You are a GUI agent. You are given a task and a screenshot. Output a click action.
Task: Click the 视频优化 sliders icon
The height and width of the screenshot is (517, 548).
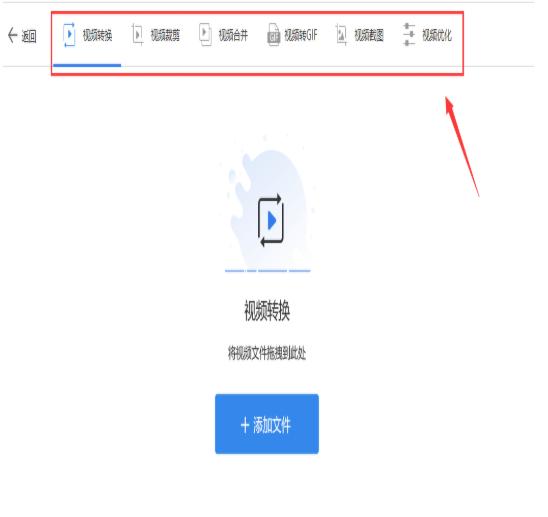pos(409,35)
